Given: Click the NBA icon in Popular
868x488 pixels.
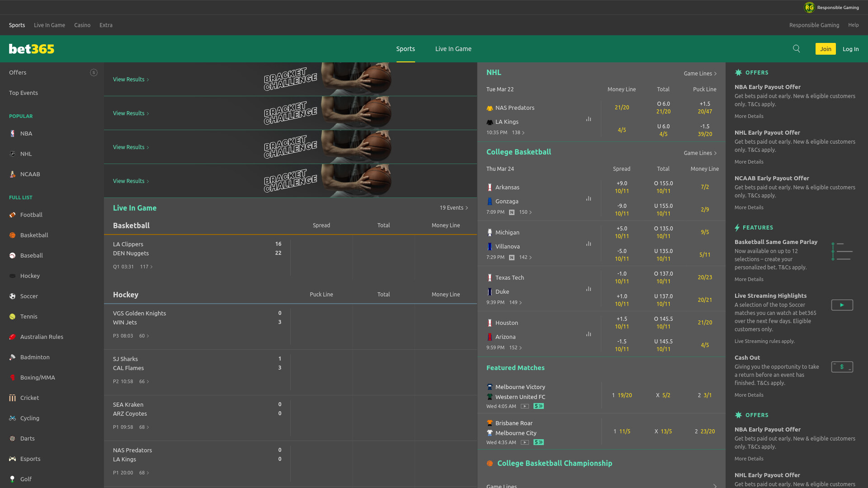Looking at the screenshot, I should 13,133.
